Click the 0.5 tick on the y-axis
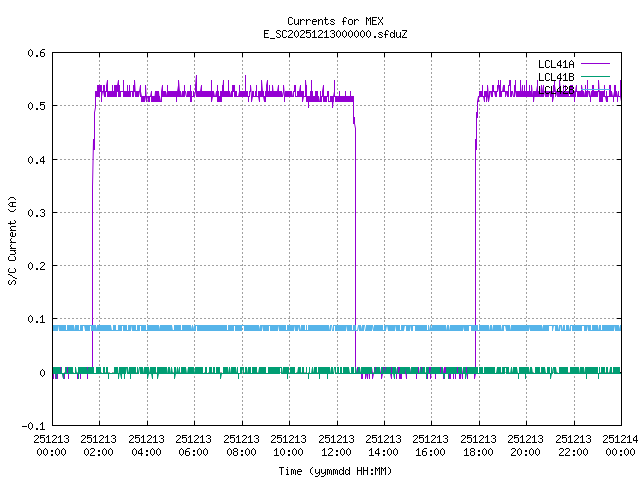 click(x=35, y=106)
